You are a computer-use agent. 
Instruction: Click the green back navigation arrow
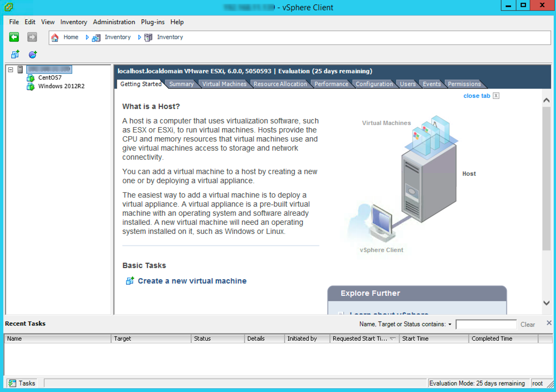pyautogui.click(x=14, y=37)
